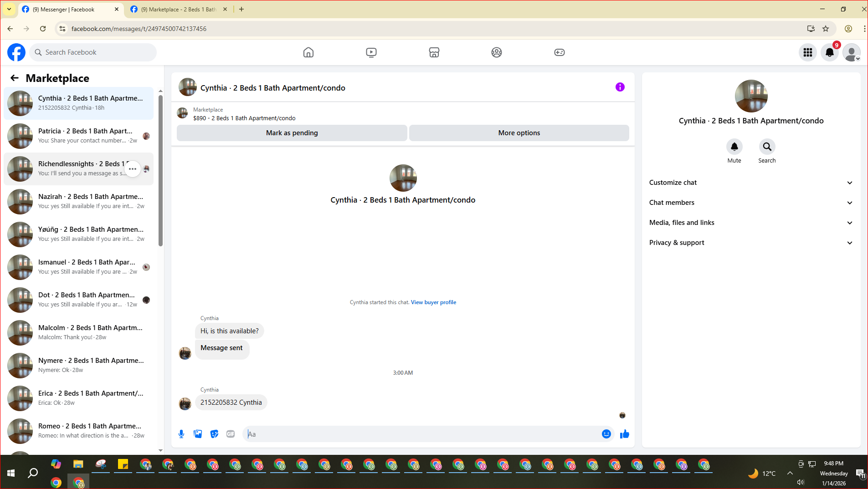Go to the Home feed icon

coord(308,52)
